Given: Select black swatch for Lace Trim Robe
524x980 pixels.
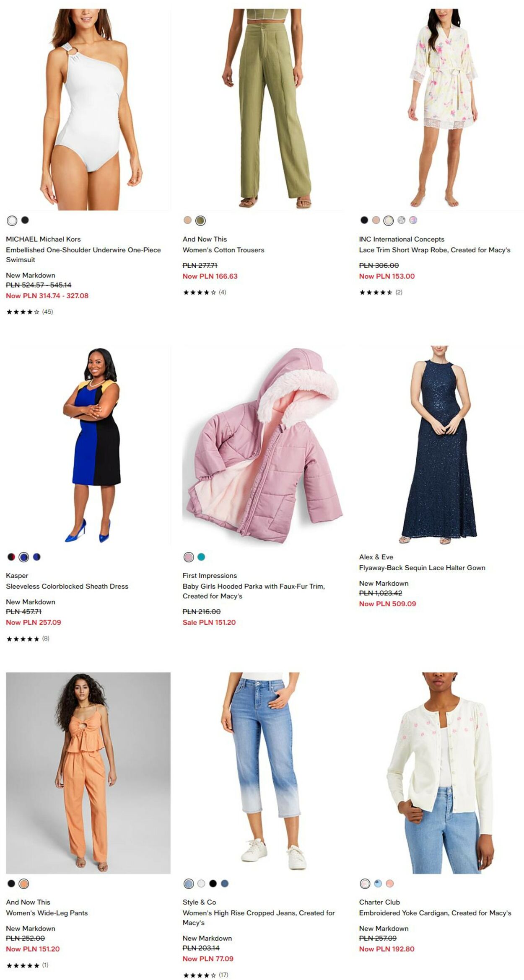Looking at the screenshot, I should coord(364,220).
